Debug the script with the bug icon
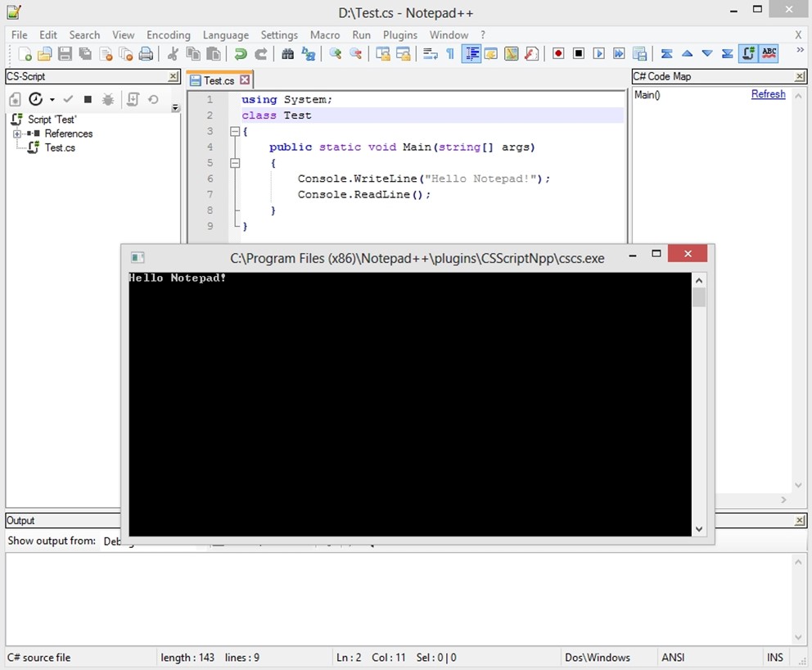 [108, 99]
